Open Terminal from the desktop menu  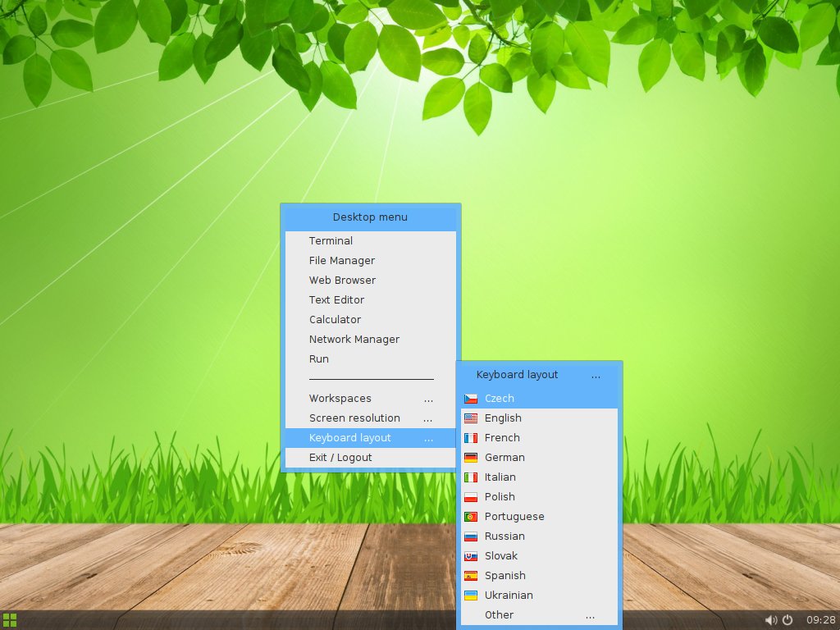(x=331, y=241)
